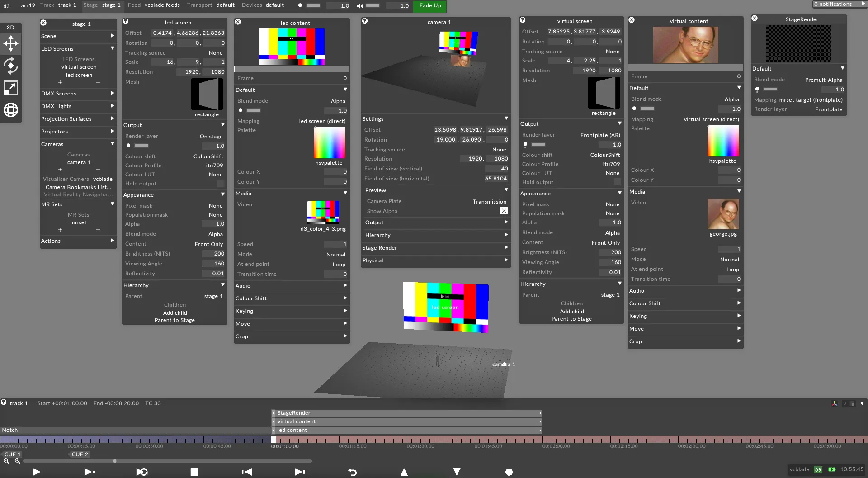
Task: Open the Stage menu in the top bar
Action: (90, 5)
